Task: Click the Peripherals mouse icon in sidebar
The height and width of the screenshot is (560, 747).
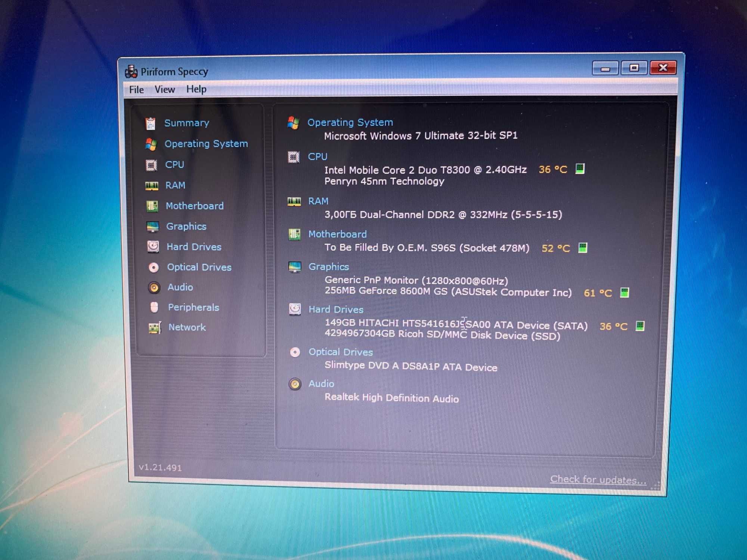Action: 154,307
